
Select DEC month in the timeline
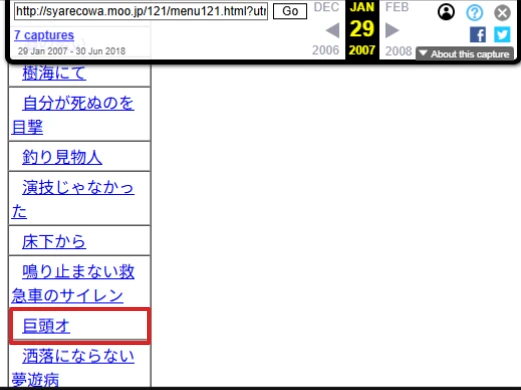pos(326,7)
